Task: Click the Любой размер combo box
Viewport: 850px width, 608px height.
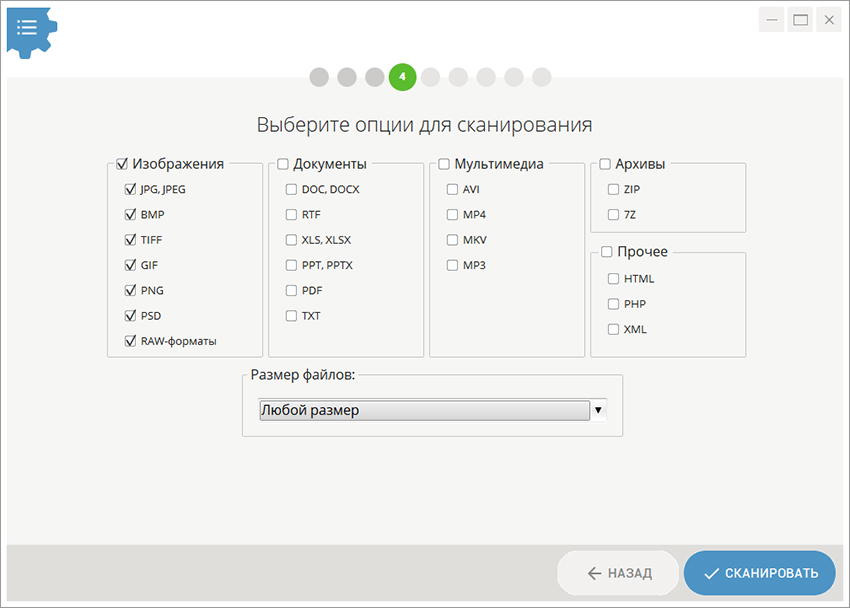Action: [424, 410]
